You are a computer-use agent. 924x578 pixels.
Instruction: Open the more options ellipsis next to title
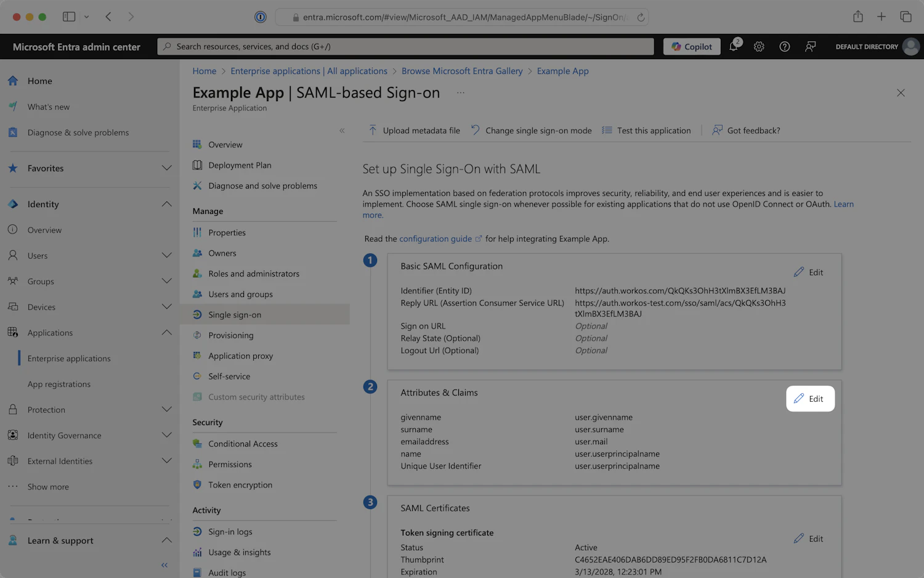point(461,92)
